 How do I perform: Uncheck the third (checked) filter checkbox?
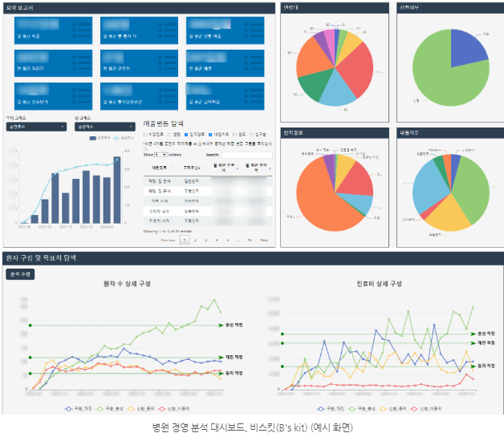coord(185,134)
